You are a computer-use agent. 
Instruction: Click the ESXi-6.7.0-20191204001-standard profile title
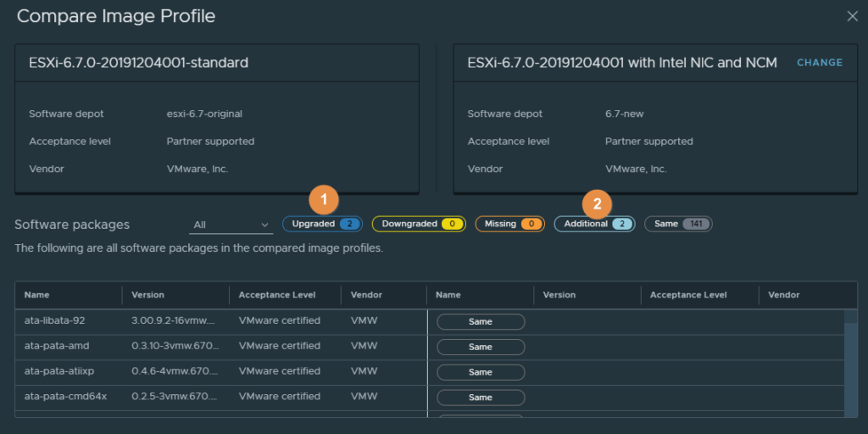pyautogui.click(x=132, y=63)
